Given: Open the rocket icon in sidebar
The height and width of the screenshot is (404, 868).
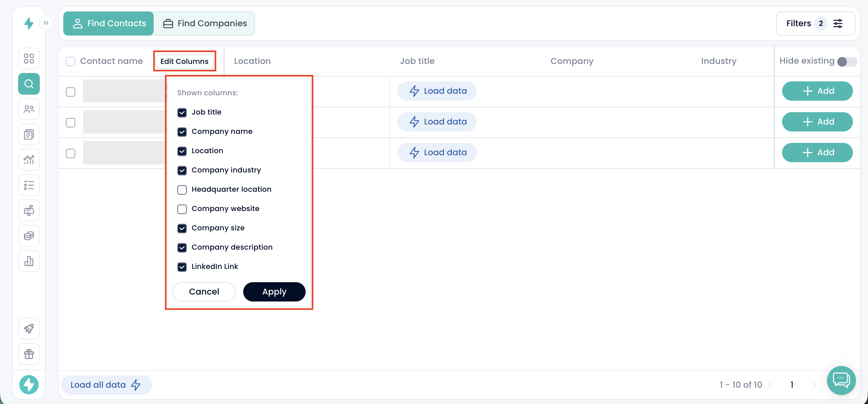Looking at the screenshot, I should point(29,328).
